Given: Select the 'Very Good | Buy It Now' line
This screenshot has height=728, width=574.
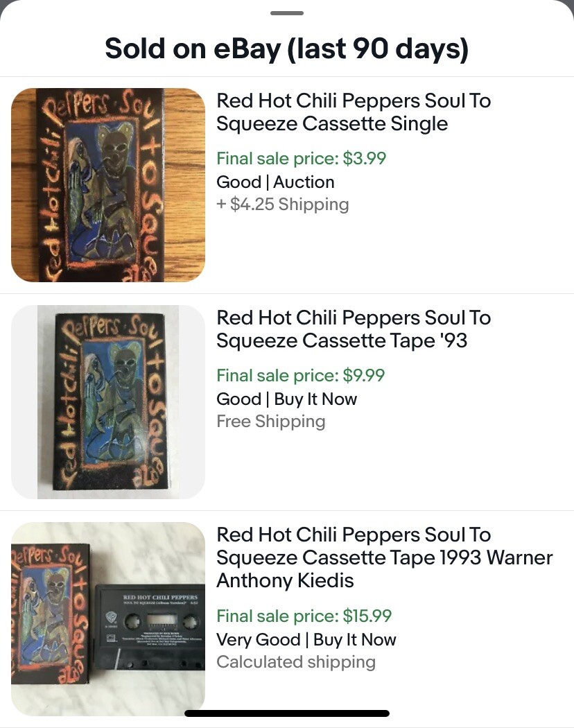Looking at the screenshot, I should click(306, 639).
